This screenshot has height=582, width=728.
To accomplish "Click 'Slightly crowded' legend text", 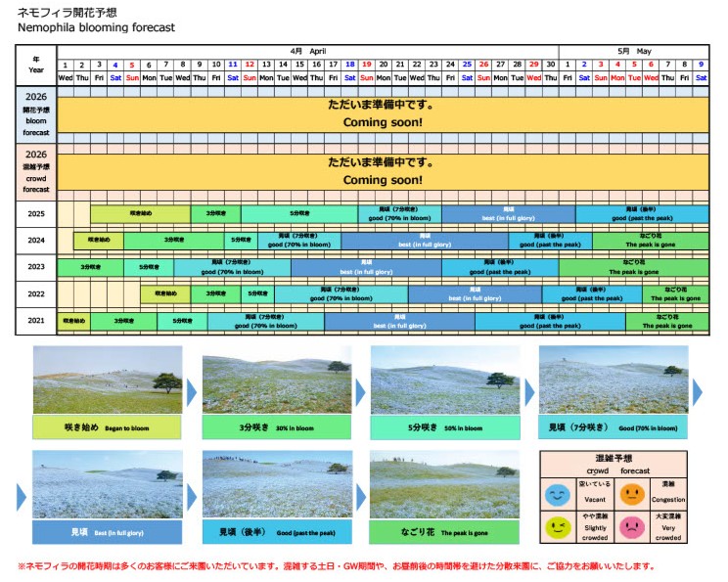I will tap(595, 533).
